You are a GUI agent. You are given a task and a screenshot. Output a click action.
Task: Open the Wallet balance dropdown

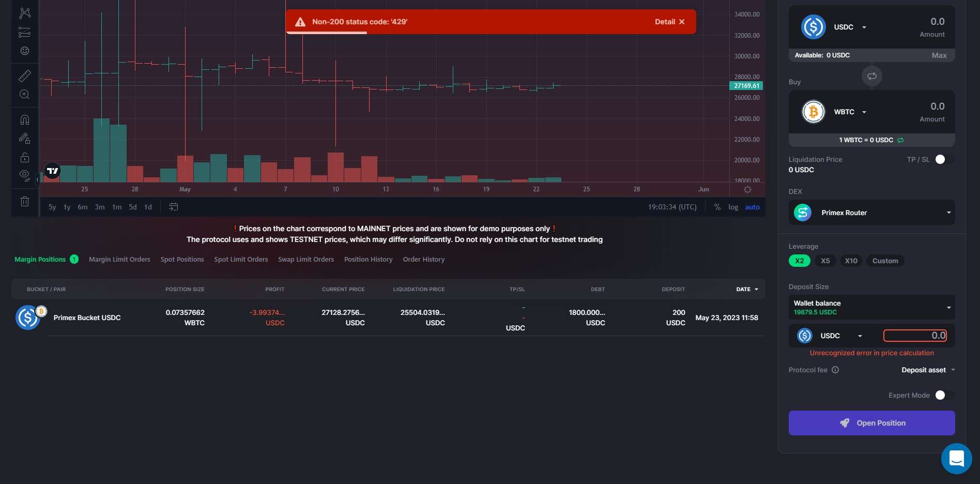(x=872, y=307)
